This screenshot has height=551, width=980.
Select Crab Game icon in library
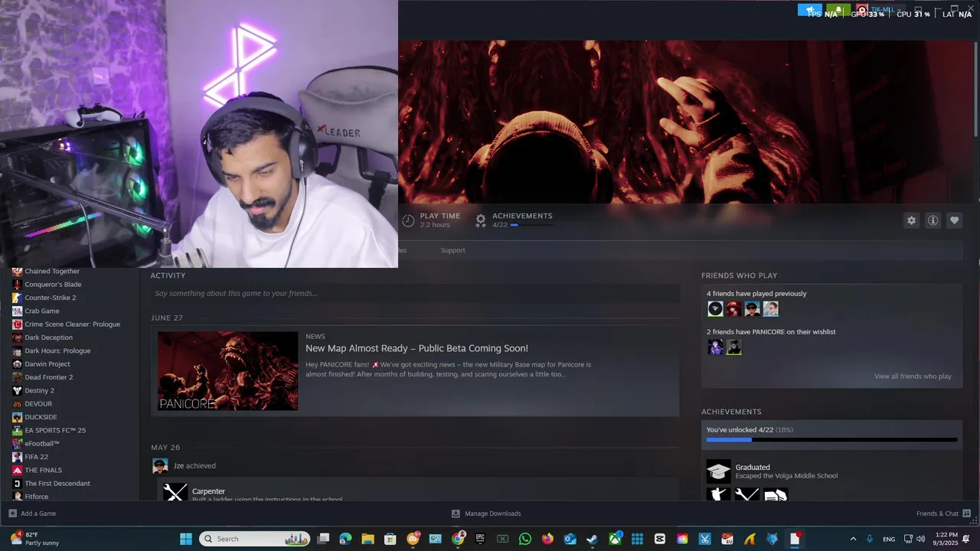[x=17, y=311]
